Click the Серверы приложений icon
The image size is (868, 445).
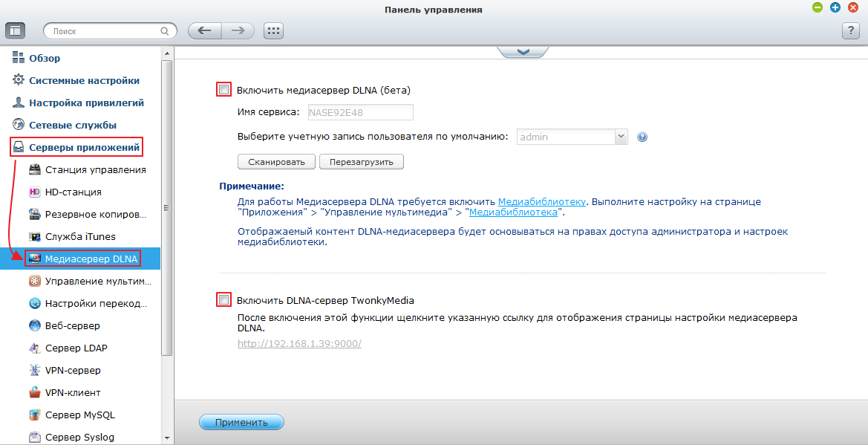coord(19,147)
